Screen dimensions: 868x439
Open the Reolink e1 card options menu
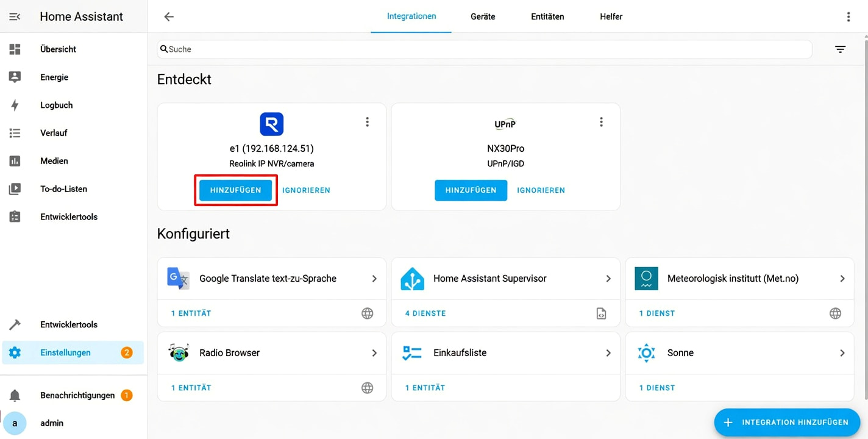(x=367, y=122)
